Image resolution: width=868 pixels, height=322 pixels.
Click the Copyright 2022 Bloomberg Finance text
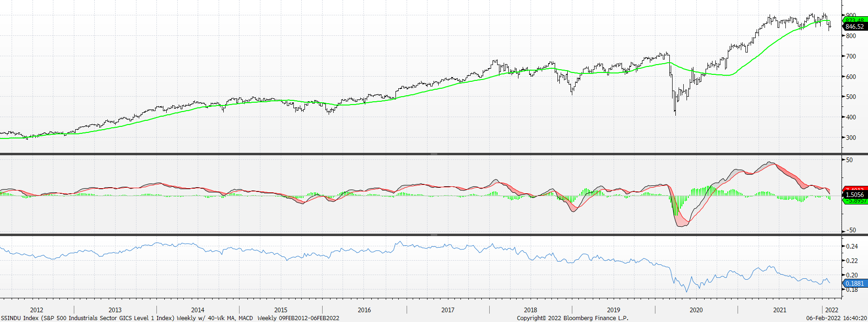coord(573,318)
